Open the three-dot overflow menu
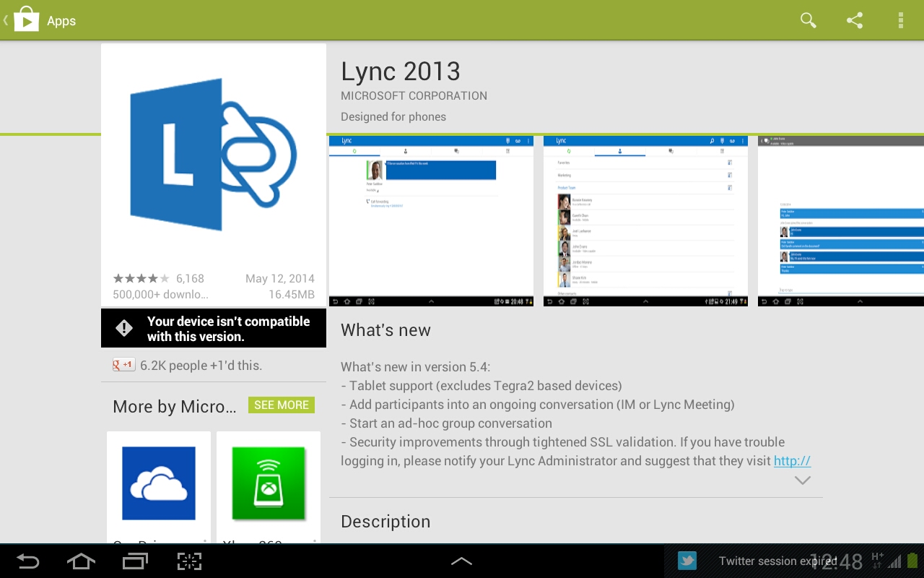Screen dimensions: 924x578 point(901,20)
